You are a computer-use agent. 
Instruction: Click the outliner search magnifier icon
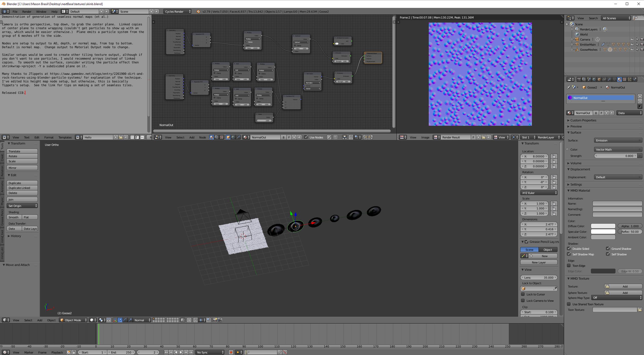[636, 18]
